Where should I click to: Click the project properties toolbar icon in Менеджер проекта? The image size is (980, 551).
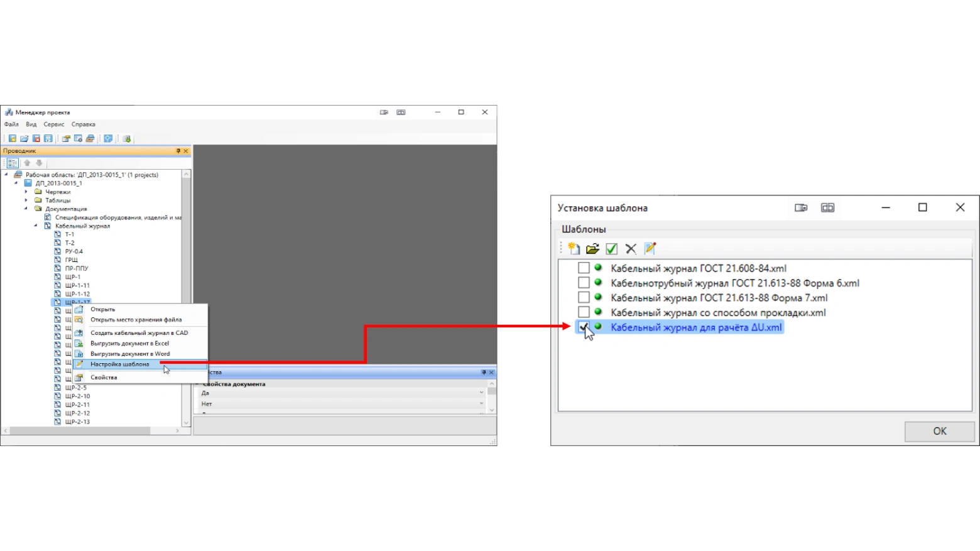pos(66,139)
